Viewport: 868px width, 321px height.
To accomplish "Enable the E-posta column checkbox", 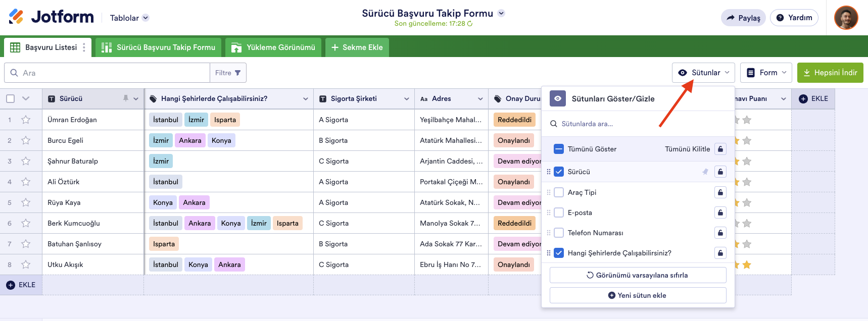I will pos(559,212).
